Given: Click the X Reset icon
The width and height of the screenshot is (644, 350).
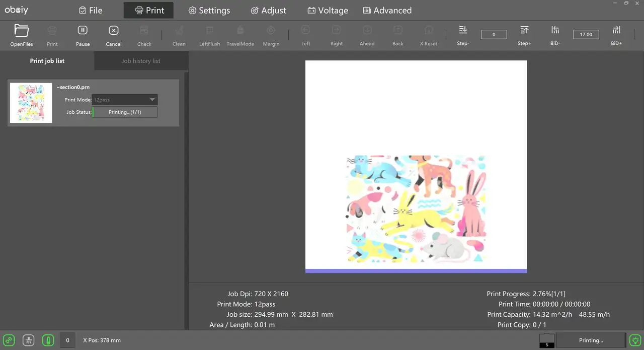Looking at the screenshot, I should click(429, 35).
